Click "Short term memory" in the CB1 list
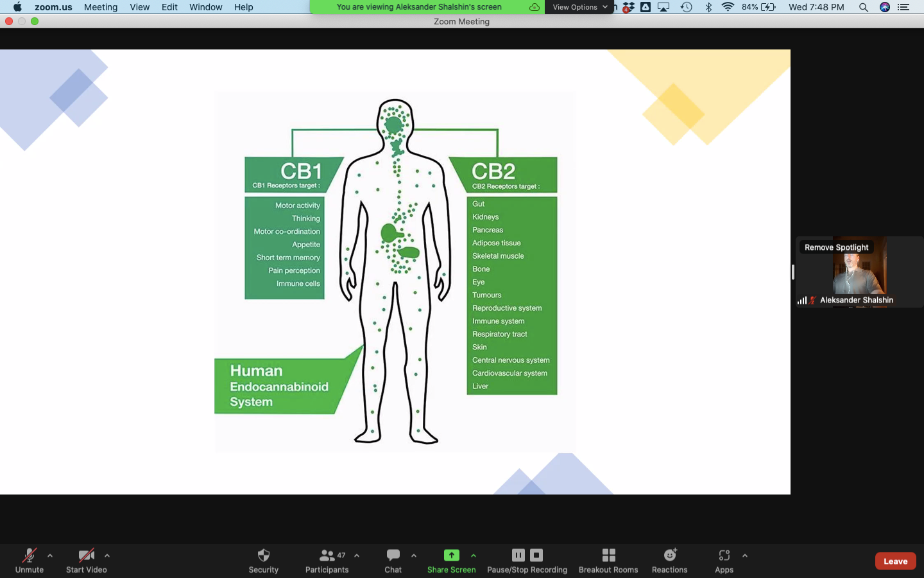Screen dimensions: 924x578 click(288, 258)
